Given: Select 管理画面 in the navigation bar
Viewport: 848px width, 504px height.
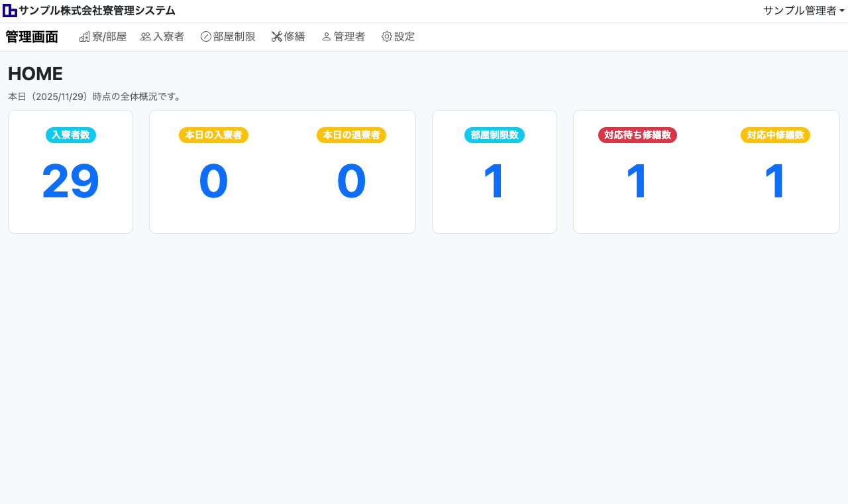Looking at the screenshot, I should point(31,36).
